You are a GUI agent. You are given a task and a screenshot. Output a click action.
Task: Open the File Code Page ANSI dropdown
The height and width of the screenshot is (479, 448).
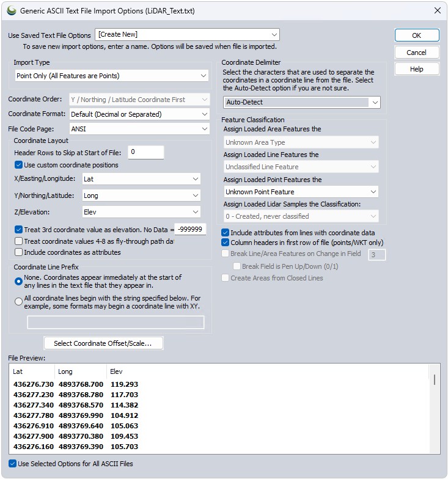(139, 129)
